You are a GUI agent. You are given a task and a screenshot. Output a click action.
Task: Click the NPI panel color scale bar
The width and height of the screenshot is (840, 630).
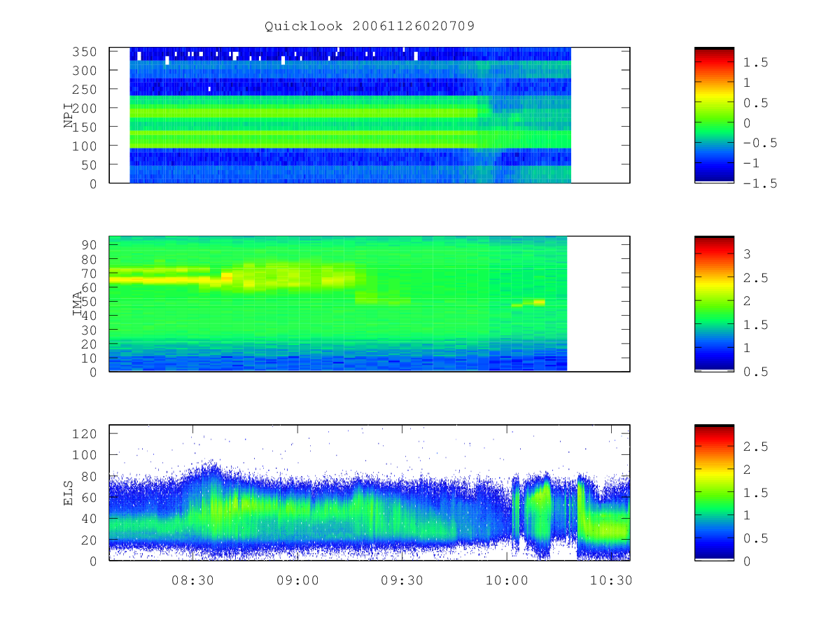click(x=714, y=115)
